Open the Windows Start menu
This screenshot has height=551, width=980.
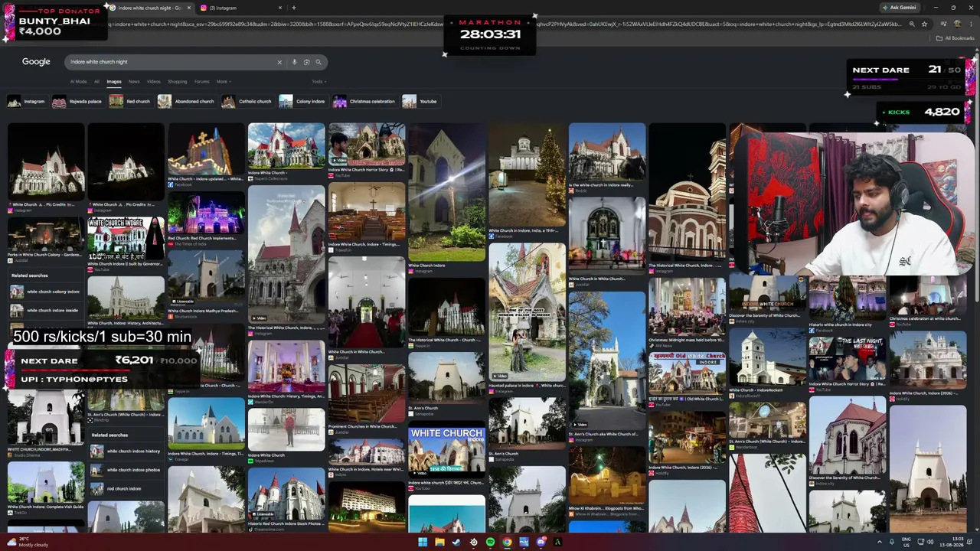click(x=423, y=543)
